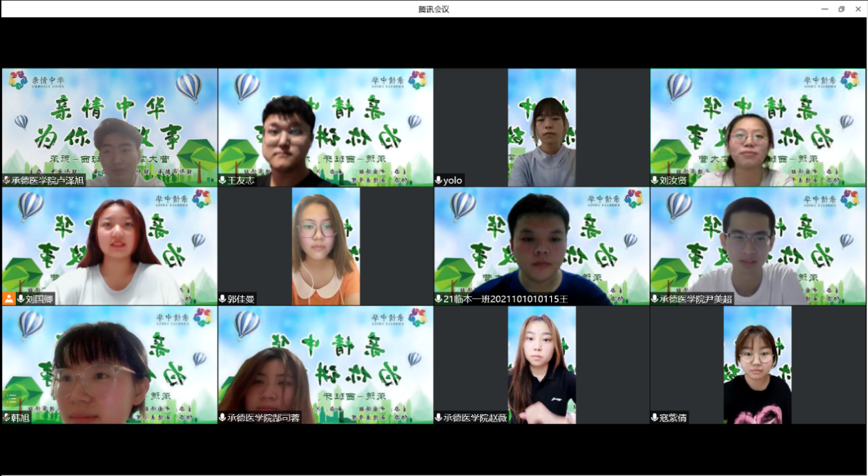Image resolution: width=868 pixels, height=476 pixels.
Task: Restore the Tencent Meeting window size
Action: [x=841, y=9]
